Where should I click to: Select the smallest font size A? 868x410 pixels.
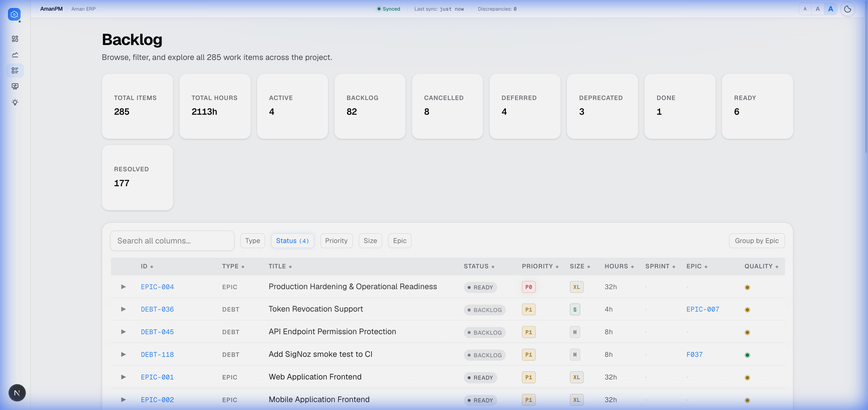805,9
